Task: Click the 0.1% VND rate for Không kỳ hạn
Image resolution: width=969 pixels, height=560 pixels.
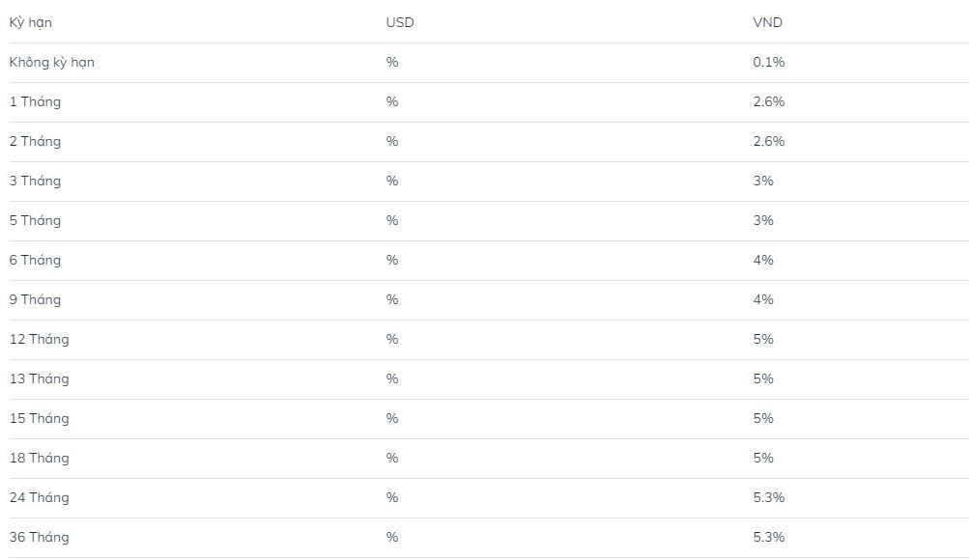Action: [x=769, y=62]
